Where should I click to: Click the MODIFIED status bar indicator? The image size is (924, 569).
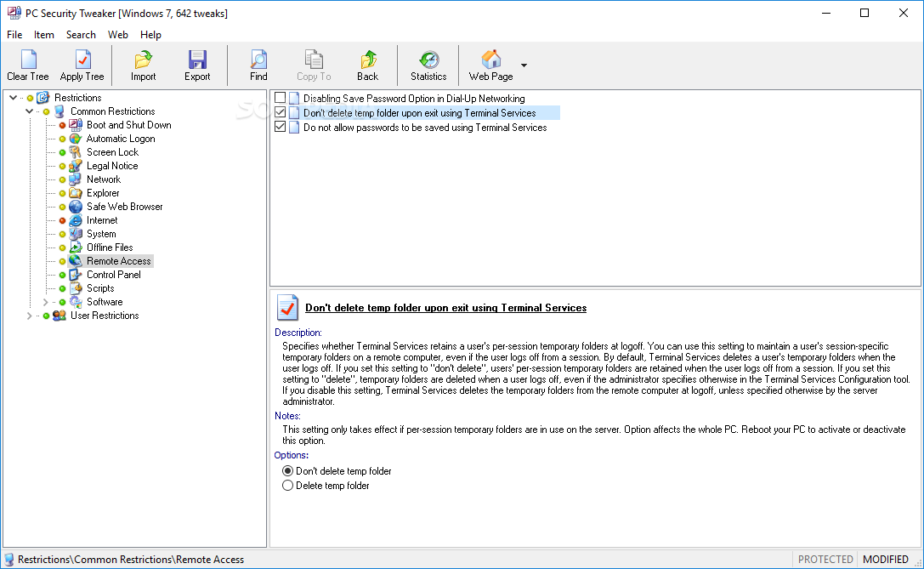point(885,559)
